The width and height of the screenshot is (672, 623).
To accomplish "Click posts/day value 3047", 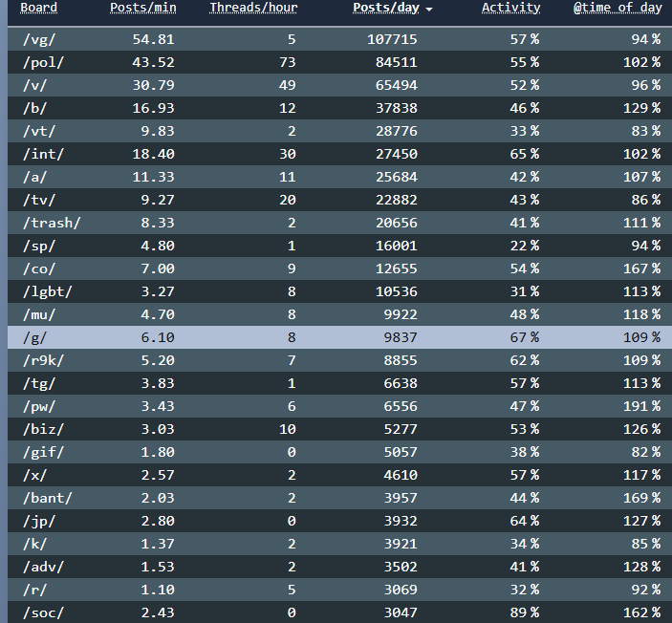I will click(x=401, y=612).
